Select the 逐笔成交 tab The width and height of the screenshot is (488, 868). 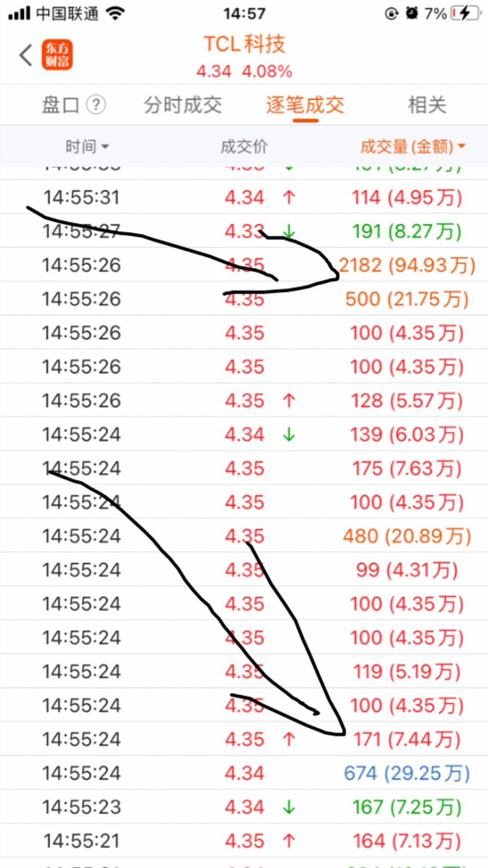click(305, 104)
